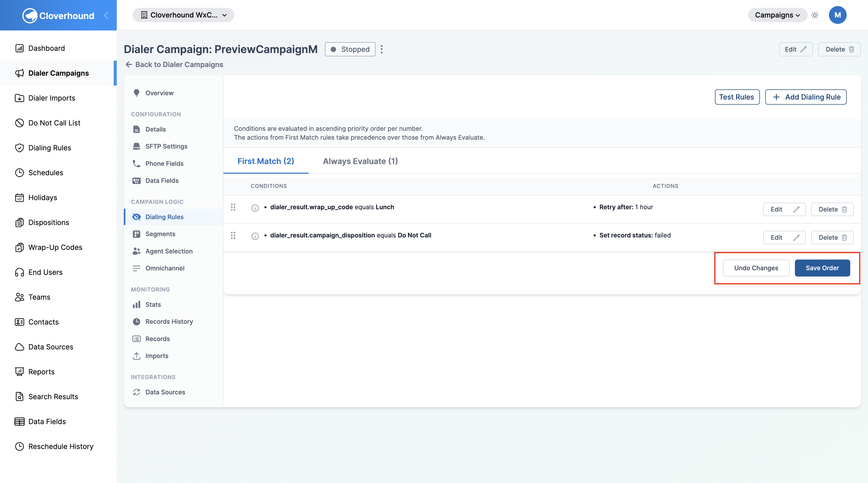This screenshot has height=483, width=868.
Task: Select Imports under Monitoring
Action: (174, 356)
